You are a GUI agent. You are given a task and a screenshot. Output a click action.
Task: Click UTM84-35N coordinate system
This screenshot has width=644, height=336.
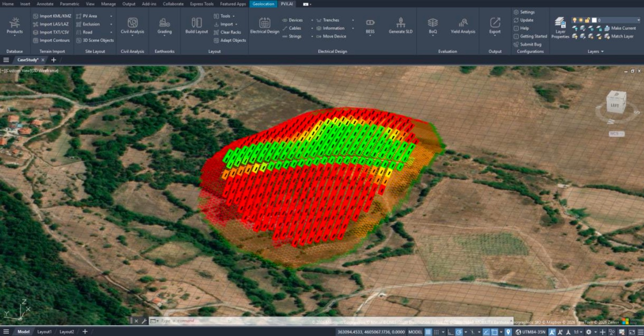pyautogui.click(x=531, y=332)
